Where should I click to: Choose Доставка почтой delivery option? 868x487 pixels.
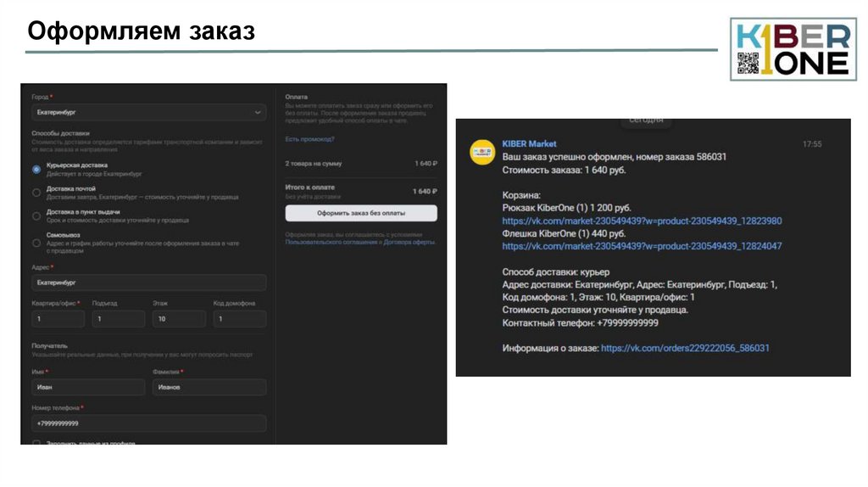point(36,193)
